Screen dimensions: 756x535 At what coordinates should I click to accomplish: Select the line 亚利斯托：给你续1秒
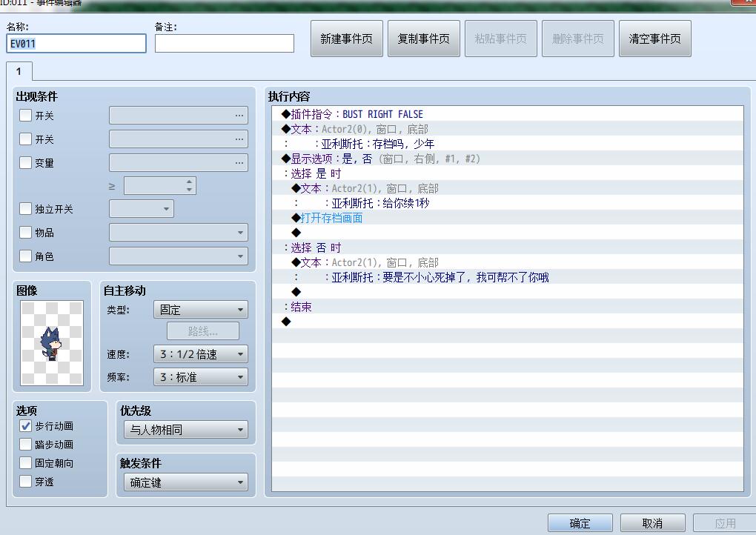(507, 203)
